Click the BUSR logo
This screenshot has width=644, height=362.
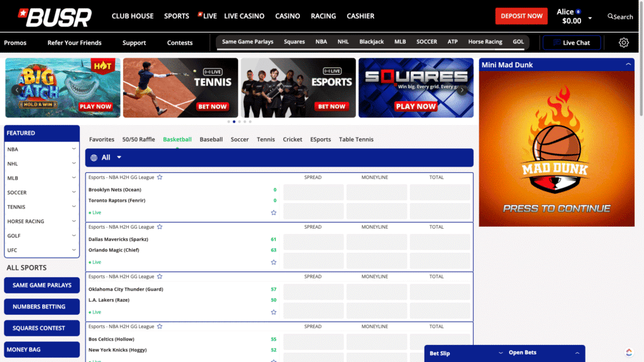pos(55,17)
